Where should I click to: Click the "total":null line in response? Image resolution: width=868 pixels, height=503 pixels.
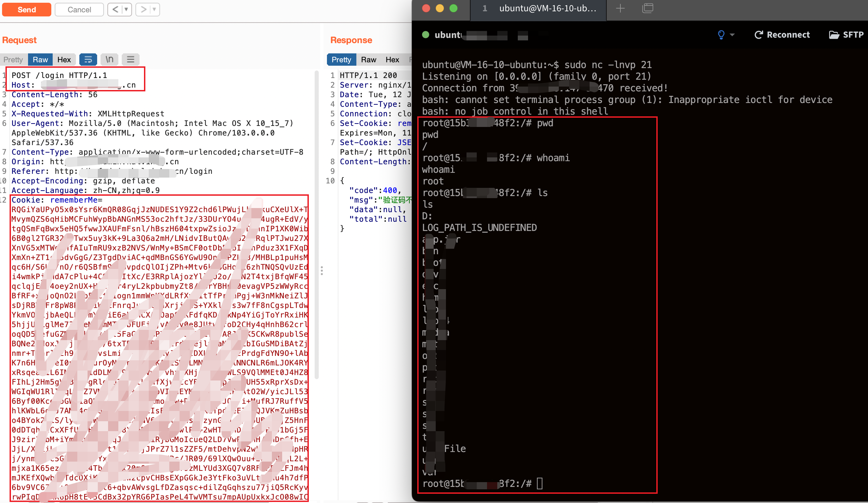click(378, 219)
